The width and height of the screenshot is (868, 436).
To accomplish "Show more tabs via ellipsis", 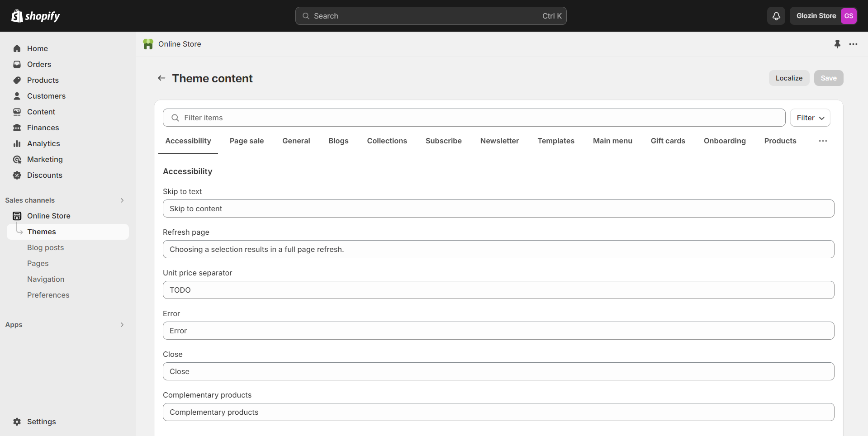I will click(823, 141).
